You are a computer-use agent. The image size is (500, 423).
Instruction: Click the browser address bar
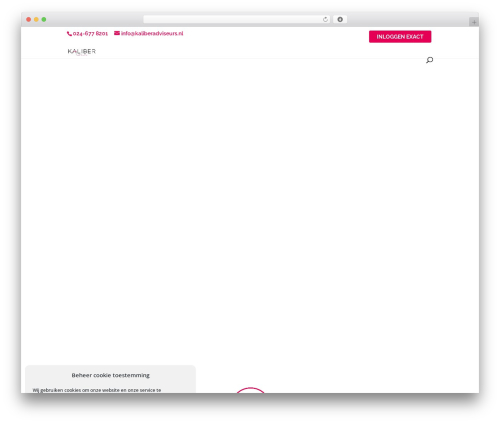click(237, 20)
